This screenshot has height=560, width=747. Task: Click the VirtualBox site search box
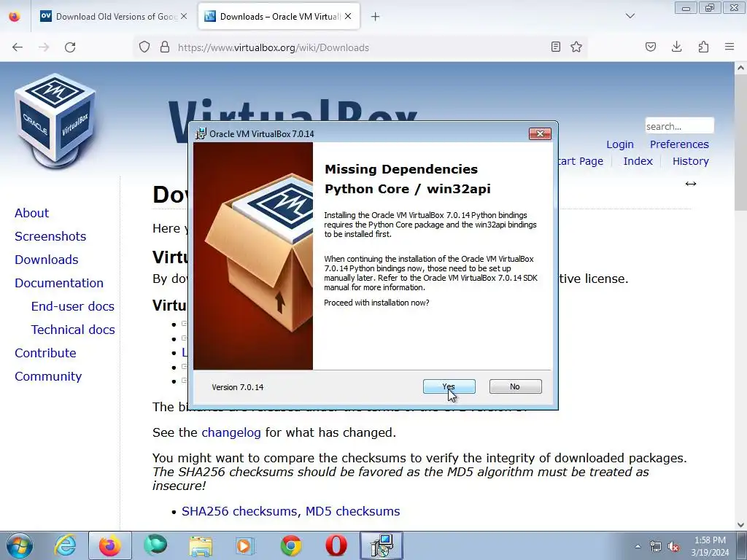pos(679,126)
